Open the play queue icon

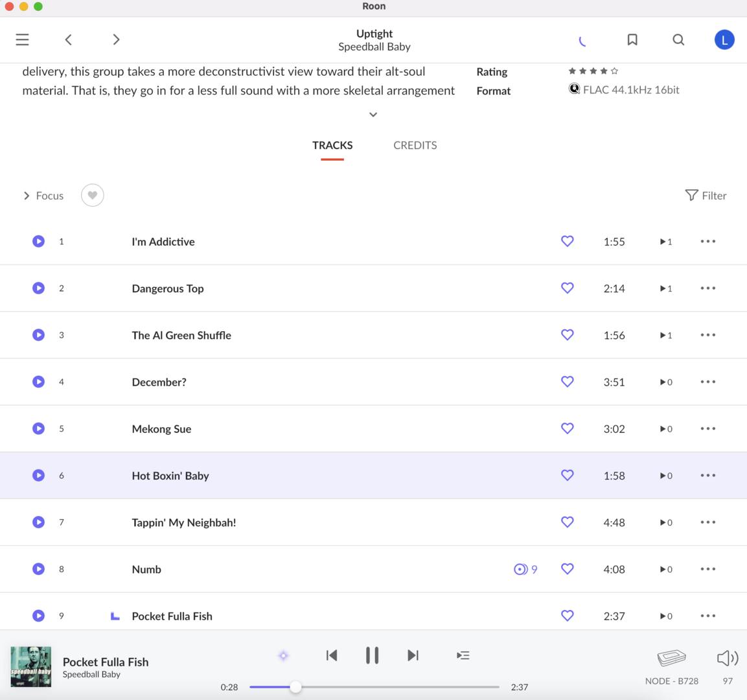[463, 655]
